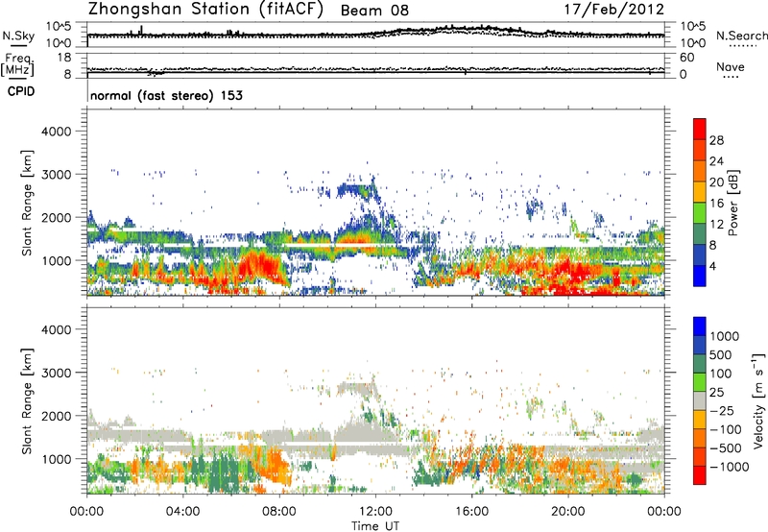
Task: Click the '4' label on Power colorbar
Action: coord(713,266)
